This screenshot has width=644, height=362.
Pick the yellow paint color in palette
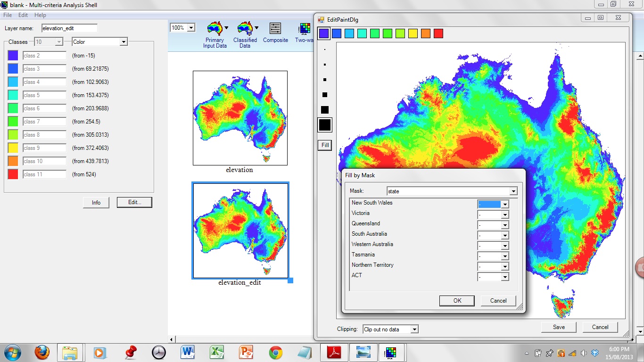[x=413, y=33]
